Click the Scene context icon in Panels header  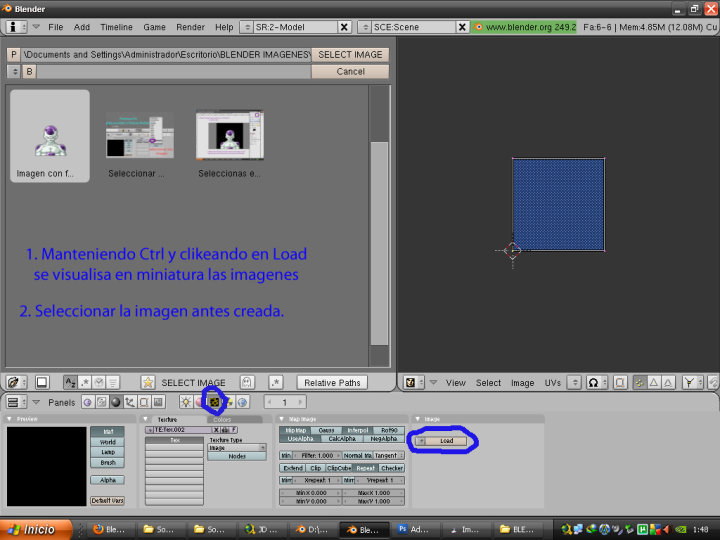click(x=158, y=403)
